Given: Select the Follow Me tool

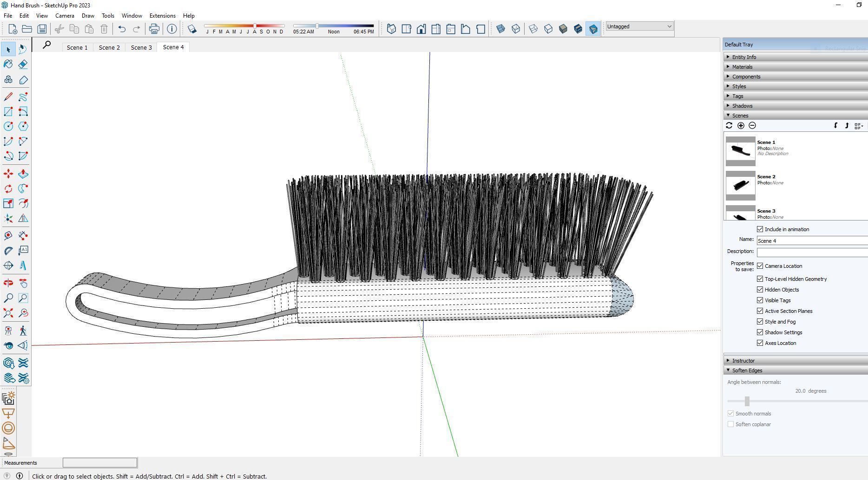Looking at the screenshot, I should [x=23, y=188].
